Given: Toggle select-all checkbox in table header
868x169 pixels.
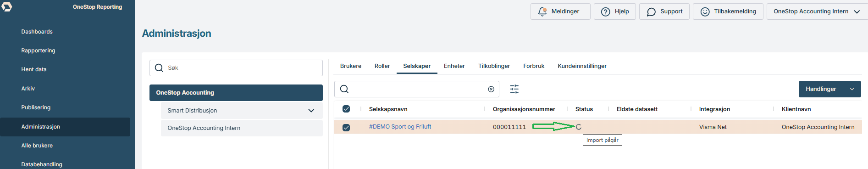Looking at the screenshot, I should [346, 109].
